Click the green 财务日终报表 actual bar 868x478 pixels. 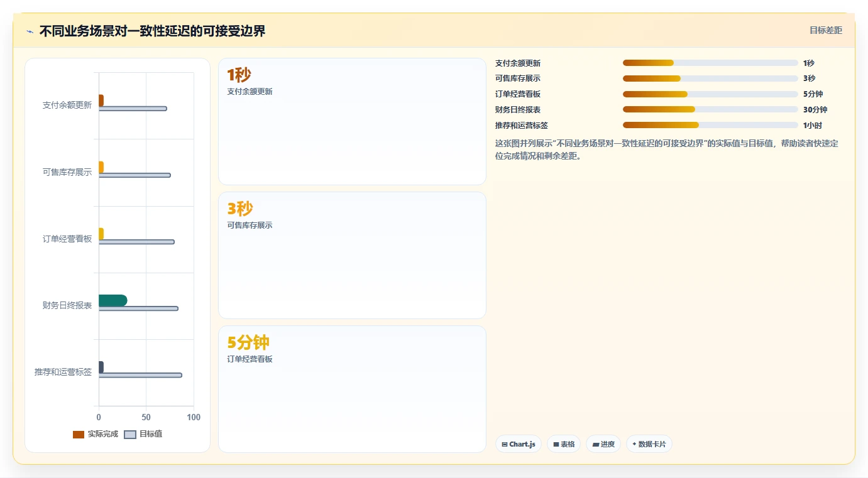click(113, 300)
